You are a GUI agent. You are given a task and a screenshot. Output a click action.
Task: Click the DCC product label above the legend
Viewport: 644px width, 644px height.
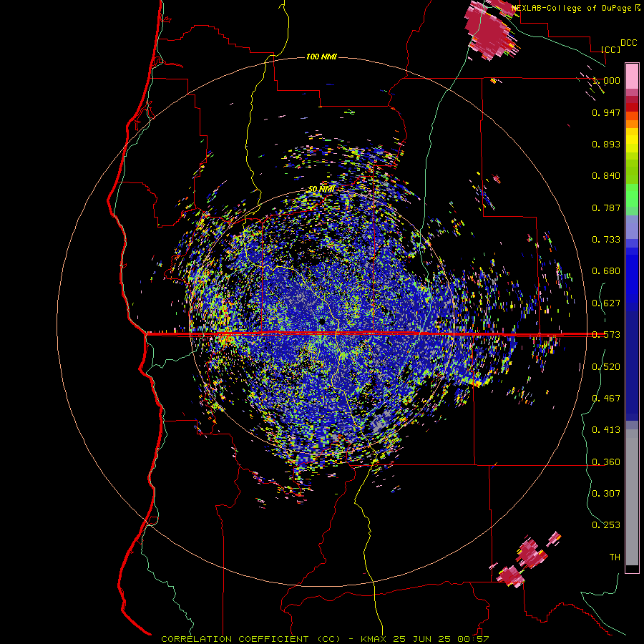(628, 43)
